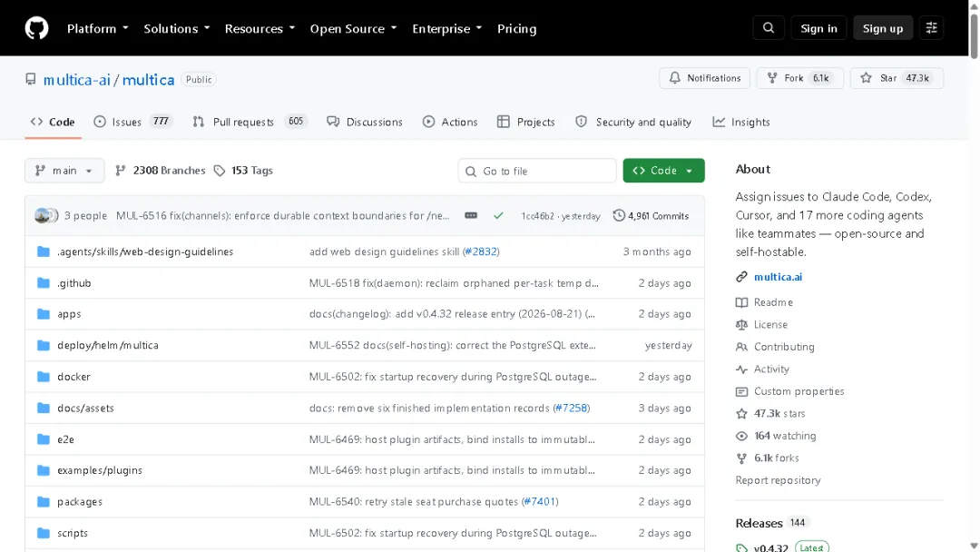Click the link icon beside multica.ai
The width and height of the screenshot is (980, 552).
point(741,277)
